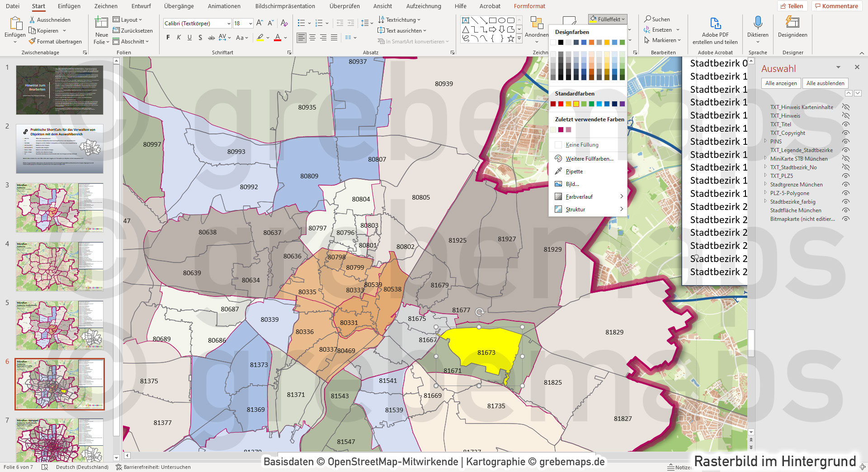Click the Alle ausblenden button

coord(825,83)
